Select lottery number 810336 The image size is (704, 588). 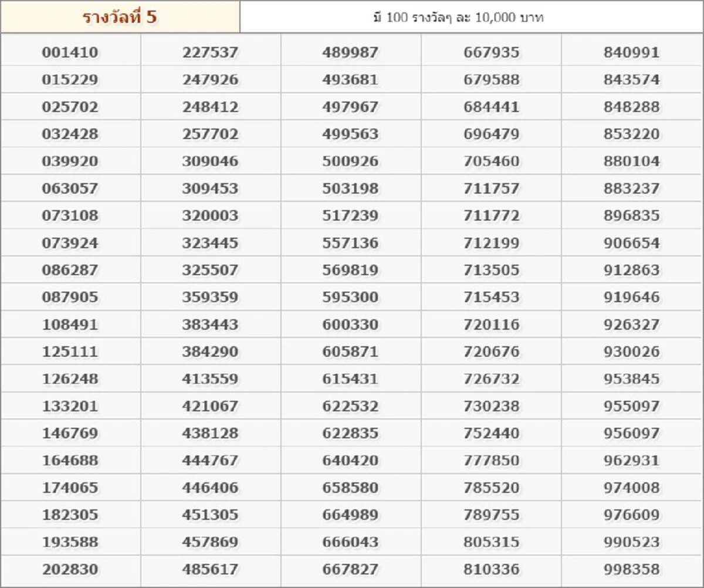(492, 569)
